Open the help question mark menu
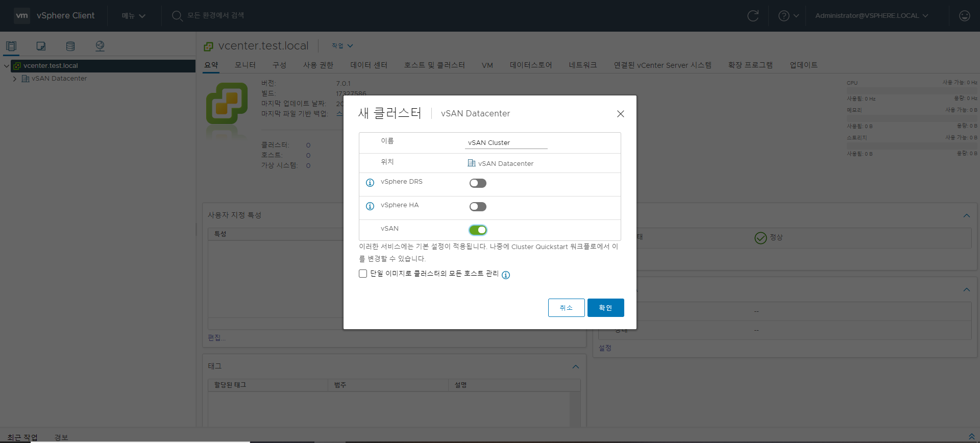Viewport: 980px width, 443px height. point(789,16)
